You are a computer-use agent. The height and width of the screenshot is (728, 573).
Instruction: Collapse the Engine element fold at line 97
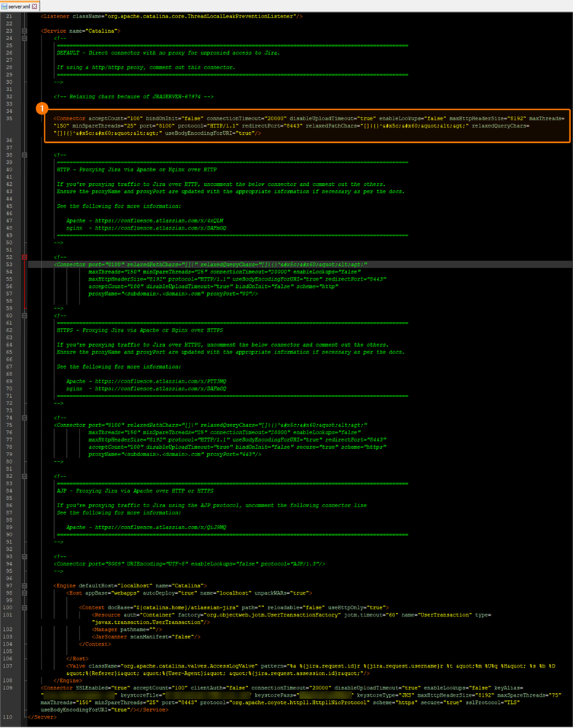click(x=25, y=586)
